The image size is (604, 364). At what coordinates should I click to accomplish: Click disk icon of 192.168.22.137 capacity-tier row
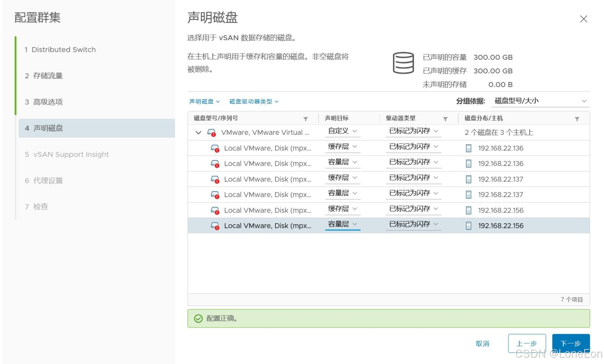[x=215, y=195]
